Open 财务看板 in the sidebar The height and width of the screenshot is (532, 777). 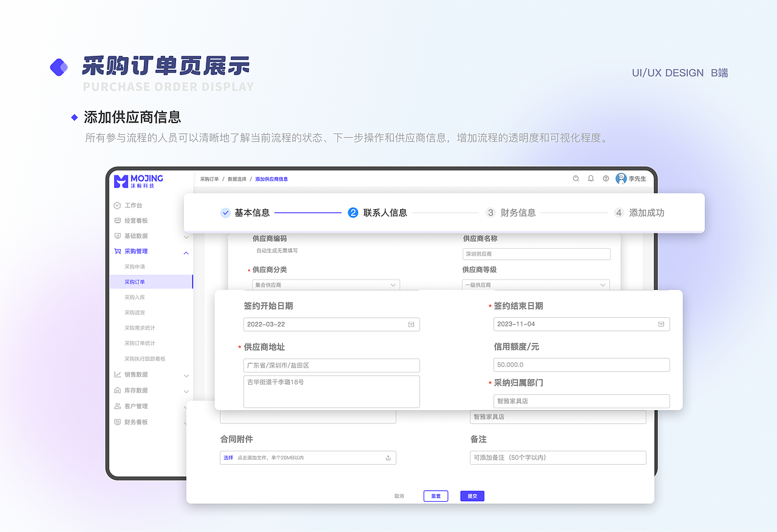(x=136, y=422)
